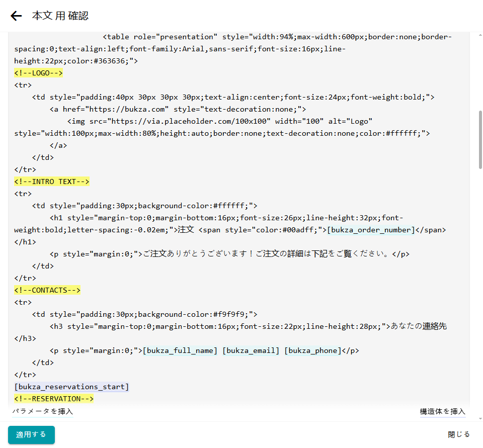The width and height of the screenshot is (483, 448).
Task: Place cursor on the INTRO TEXT comment
Action: [x=51, y=182]
